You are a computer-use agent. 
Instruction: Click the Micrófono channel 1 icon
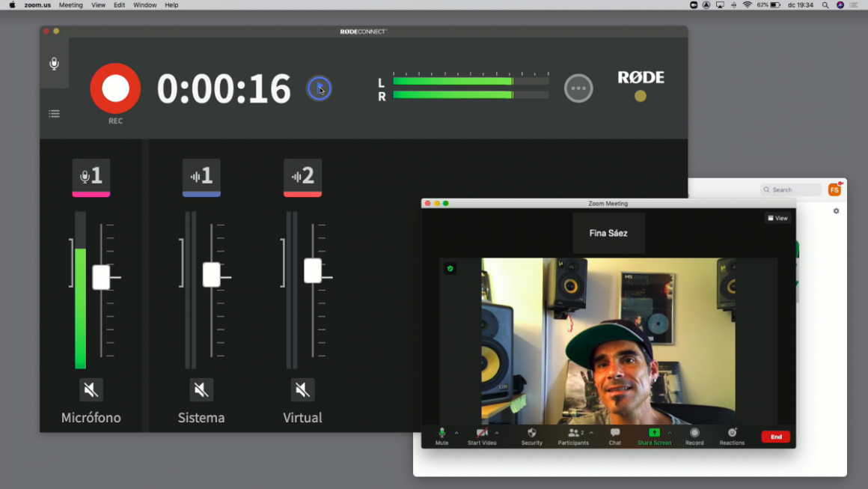click(x=91, y=176)
